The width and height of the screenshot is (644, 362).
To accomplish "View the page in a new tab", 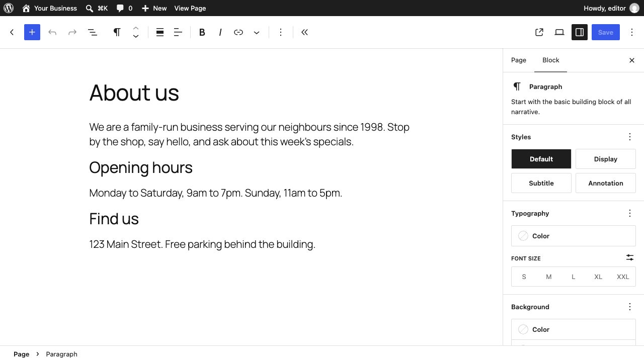I will click(x=539, y=32).
